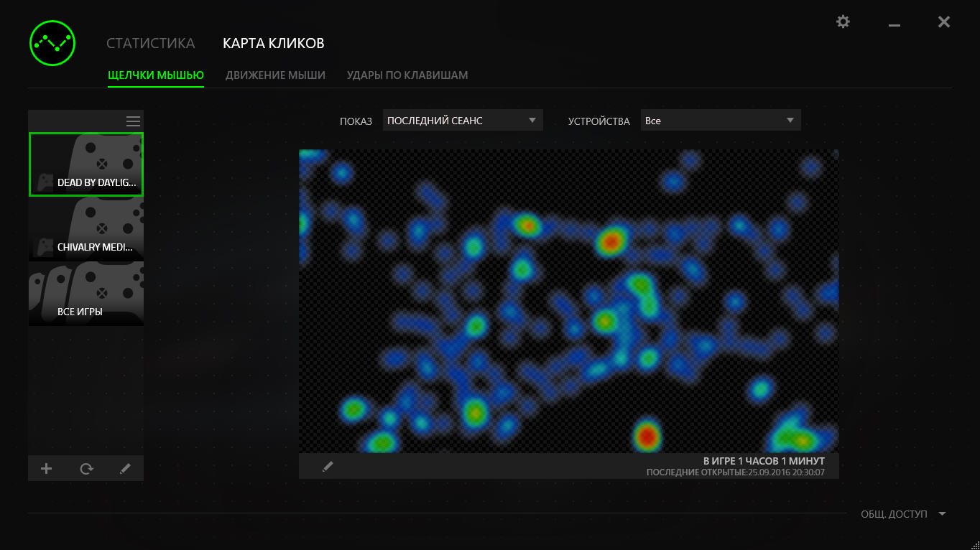Screen dimensions: 980x550
Task: Select the Щелчки мышью sub-tab
Action: (x=156, y=75)
